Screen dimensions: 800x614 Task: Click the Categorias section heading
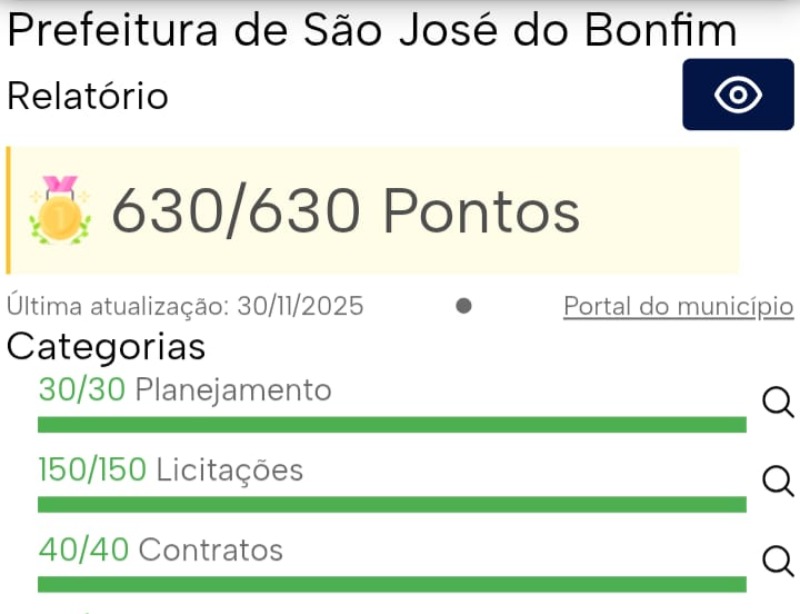[106, 347]
